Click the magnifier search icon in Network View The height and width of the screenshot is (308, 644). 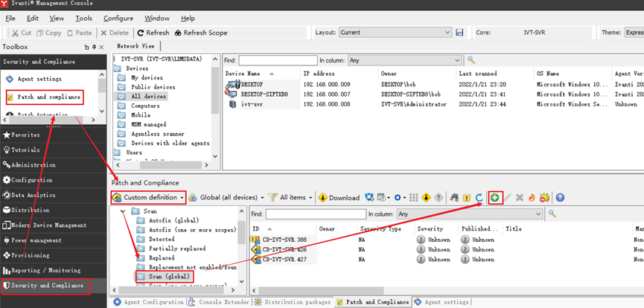click(x=471, y=60)
